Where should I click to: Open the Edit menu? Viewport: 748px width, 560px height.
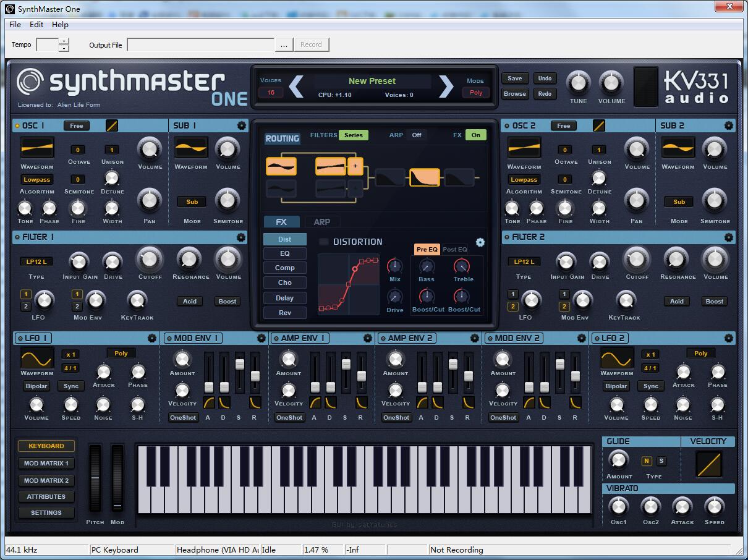coord(36,25)
